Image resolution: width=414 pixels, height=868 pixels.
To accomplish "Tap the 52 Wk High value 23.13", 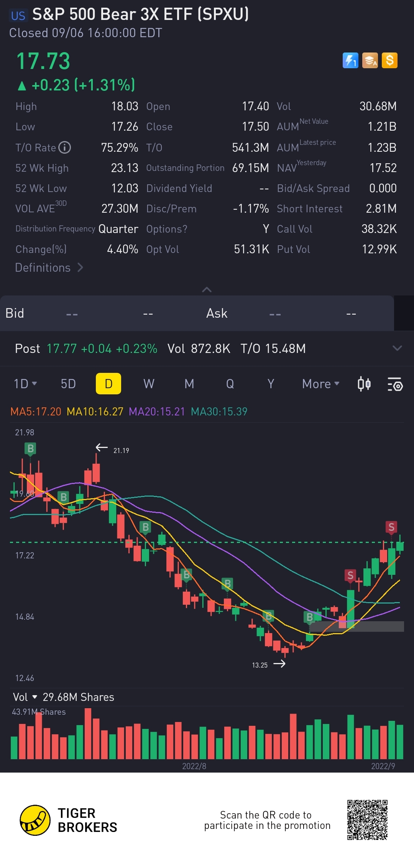I will [x=125, y=168].
